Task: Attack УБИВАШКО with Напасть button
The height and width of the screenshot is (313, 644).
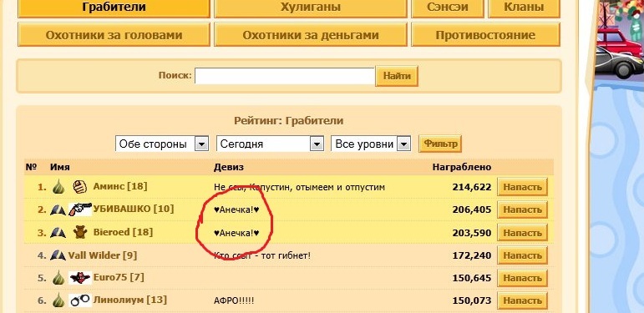Action: (x=522, y=210)
